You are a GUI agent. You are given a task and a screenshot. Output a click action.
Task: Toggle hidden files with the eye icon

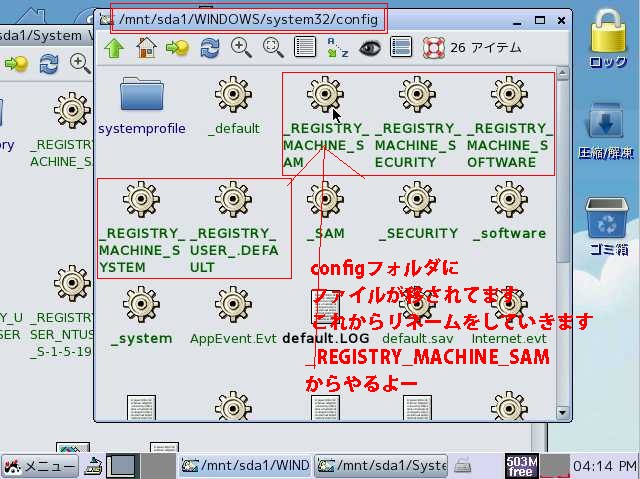click(x=369, y=47)
